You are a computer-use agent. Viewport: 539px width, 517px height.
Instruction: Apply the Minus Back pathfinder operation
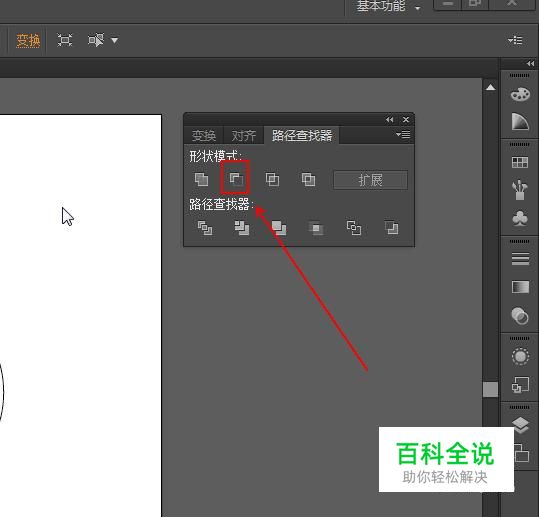pyautogui.click(x=392, y=228)
